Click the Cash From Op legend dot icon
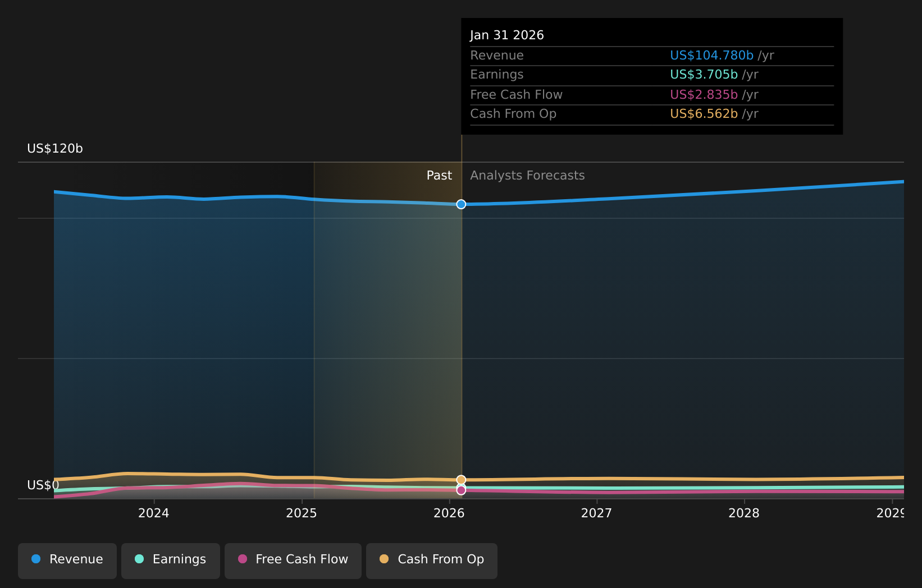The image size is (922, 588). 385,559
